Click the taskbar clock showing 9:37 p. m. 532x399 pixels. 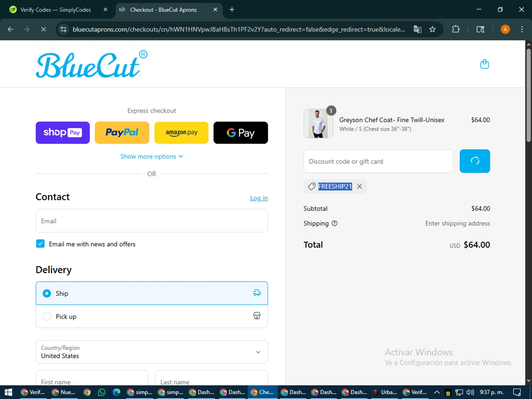(x=492, y=392)
